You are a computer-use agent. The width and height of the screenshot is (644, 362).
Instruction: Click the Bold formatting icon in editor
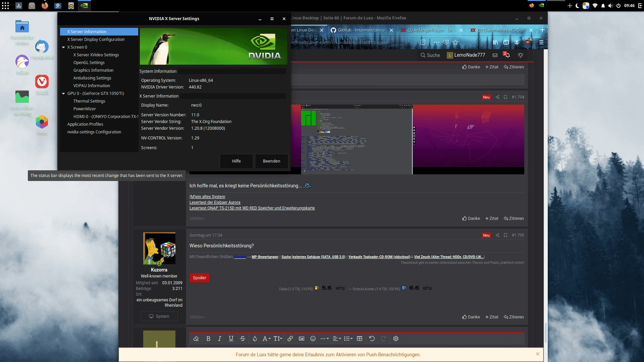(x=208, y=339)
